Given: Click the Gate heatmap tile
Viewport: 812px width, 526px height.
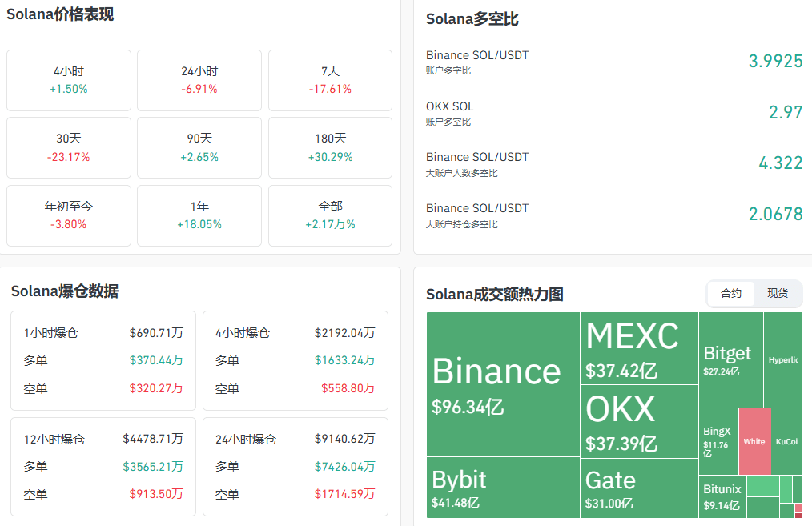Looking at the screenshot, I should [639, 488].
